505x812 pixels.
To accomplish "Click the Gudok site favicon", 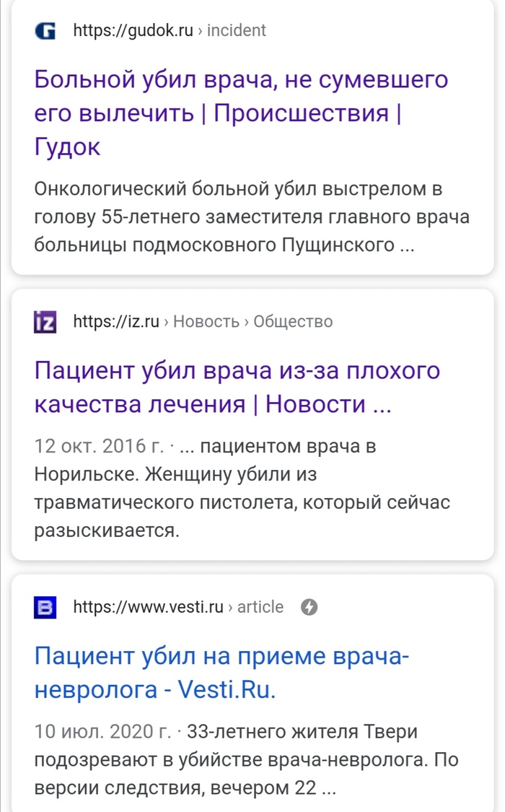I will click(45, 30).
